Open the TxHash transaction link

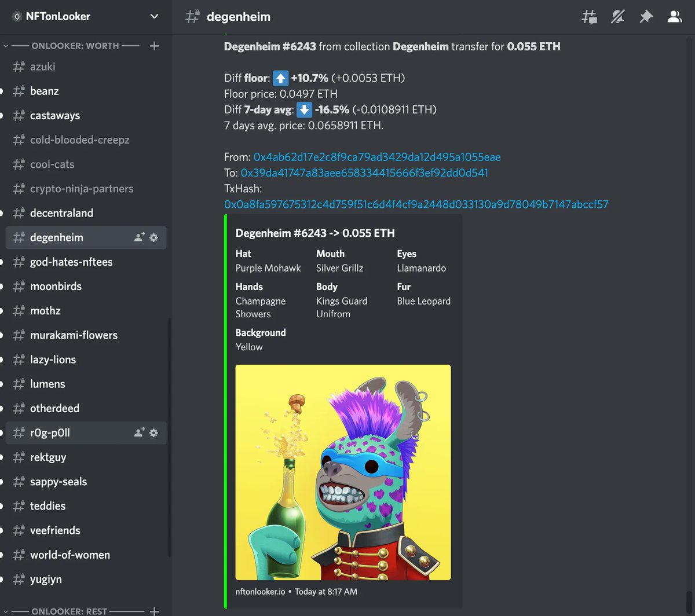pos(416,204)
